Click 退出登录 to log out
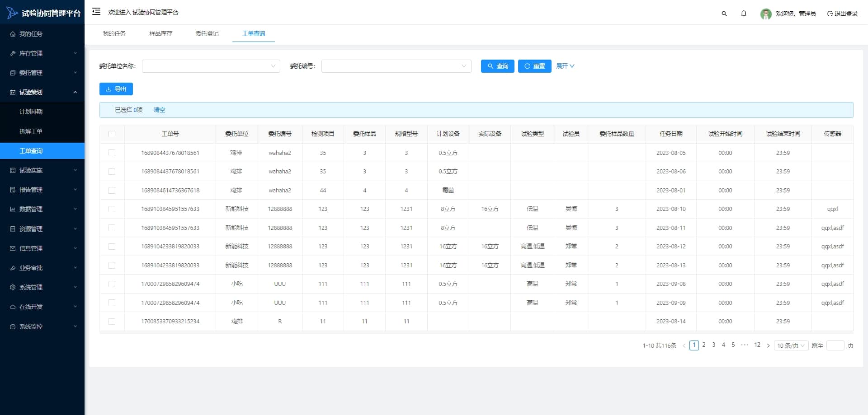This screenshot has width=868, height=415. point(842,14)
